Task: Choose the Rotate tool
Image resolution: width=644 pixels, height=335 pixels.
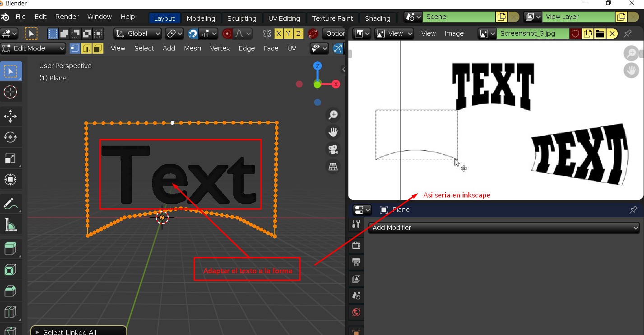Action: pyautogui.click(x=10, y=137)
